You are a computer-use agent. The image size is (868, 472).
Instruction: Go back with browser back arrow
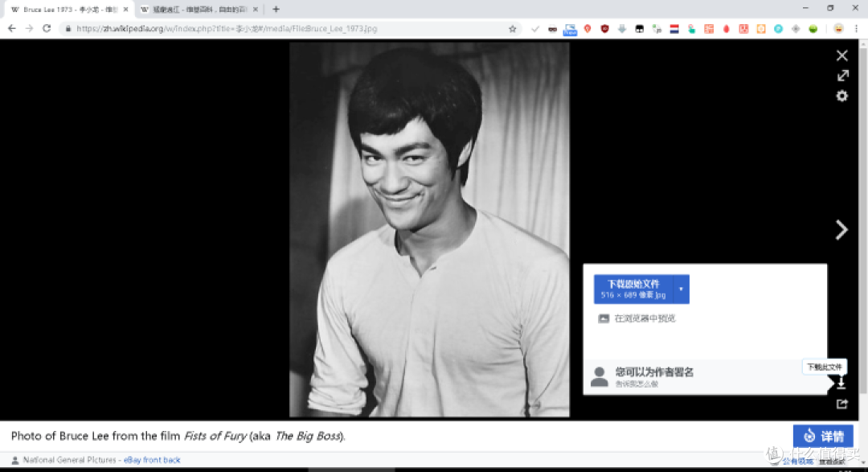click(x=12, y=29)
